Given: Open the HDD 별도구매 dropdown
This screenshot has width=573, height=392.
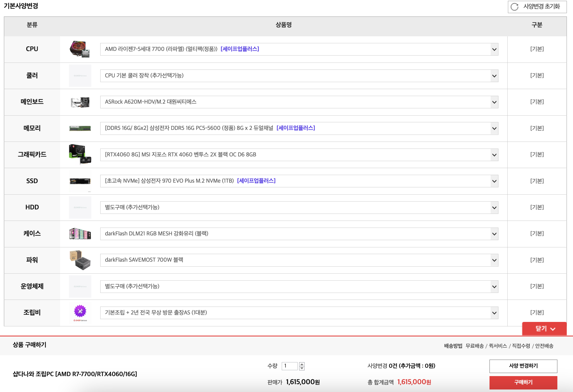Looking at the screenshot, I should point(299,207).
